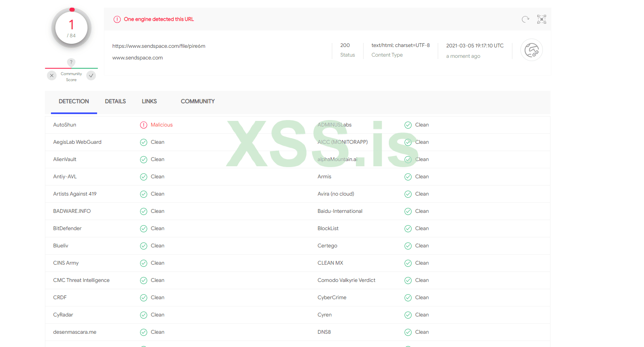This screenshot has height=347, width=644.
Task: Click the reanalyze refresh icon
Action: point(525,19)
